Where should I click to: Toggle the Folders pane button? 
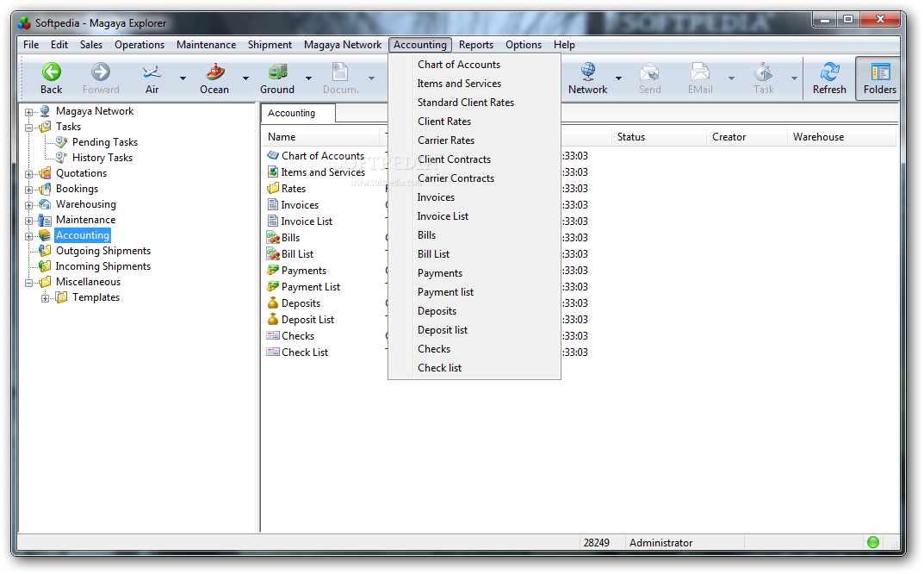pyautogui.click(x=880, y=79)
